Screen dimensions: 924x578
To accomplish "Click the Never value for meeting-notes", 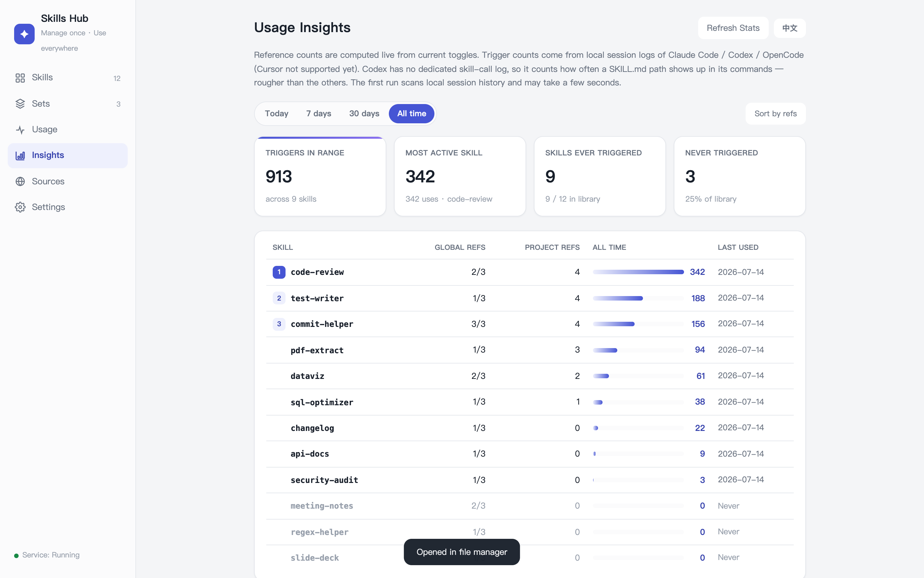I will [x=728, y=506].
